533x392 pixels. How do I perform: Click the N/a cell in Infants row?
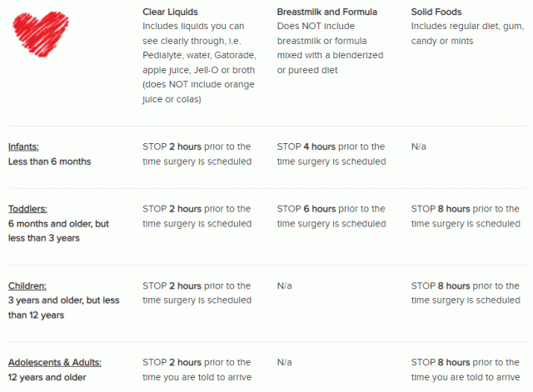[x=419, y=146]
